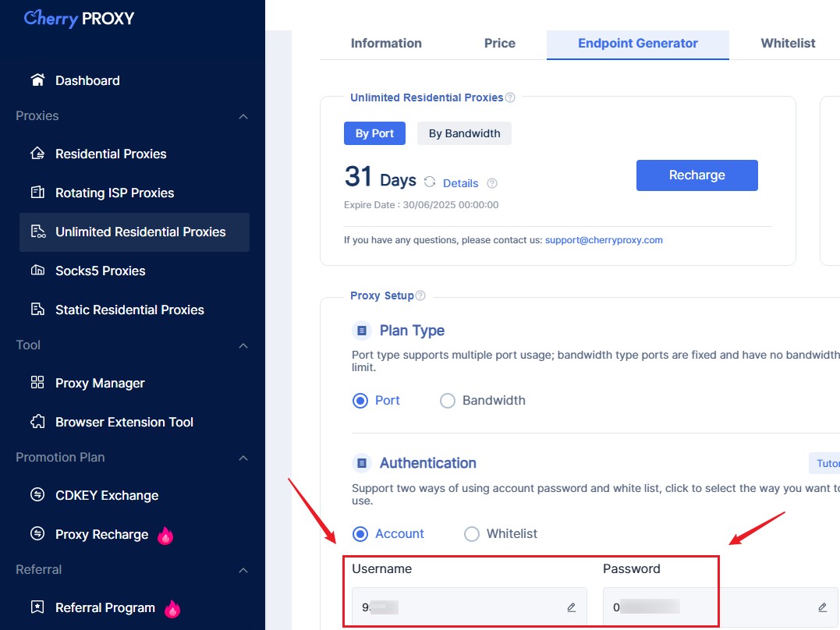Select the Account authentication radio
The width and height of the screenshot is (840, 630).
pyautogui.click(x=360, y=534)
